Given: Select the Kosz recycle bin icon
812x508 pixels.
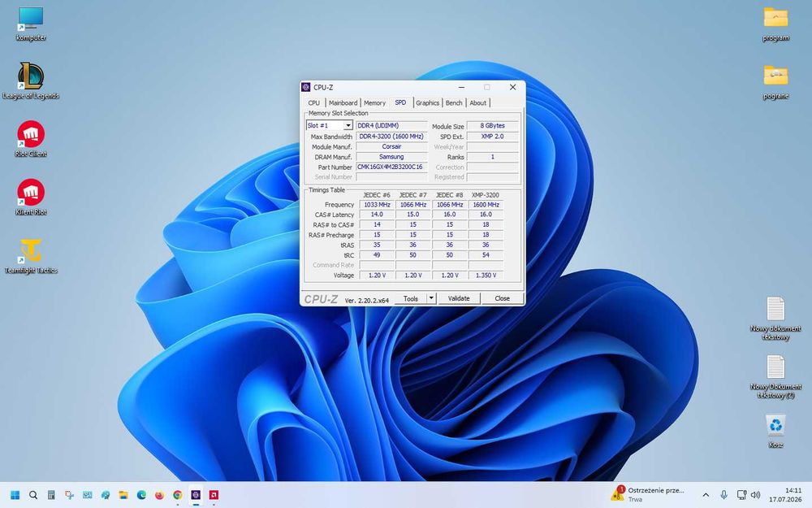Looking at the screenshot, I should [775, 430].
